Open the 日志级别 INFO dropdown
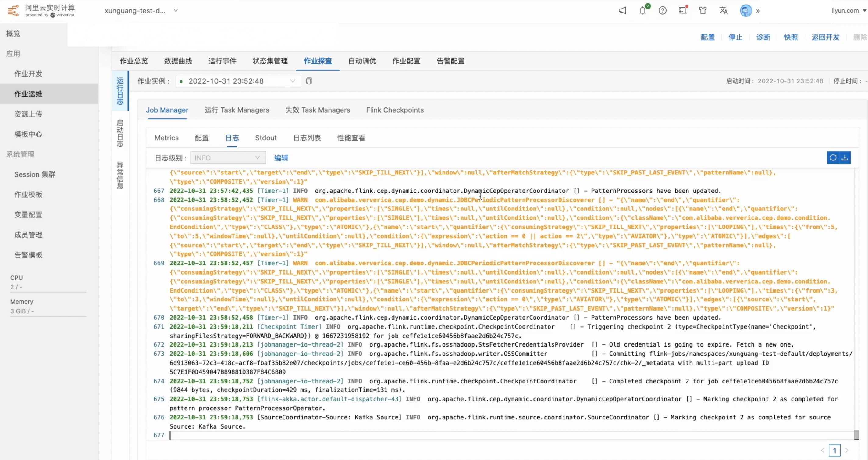 point(228,157)
